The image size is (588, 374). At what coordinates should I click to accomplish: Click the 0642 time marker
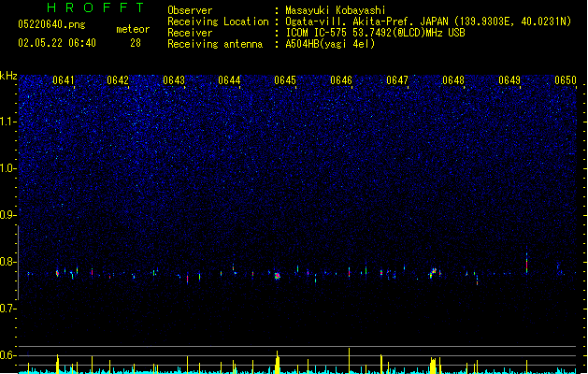(118, 80)
